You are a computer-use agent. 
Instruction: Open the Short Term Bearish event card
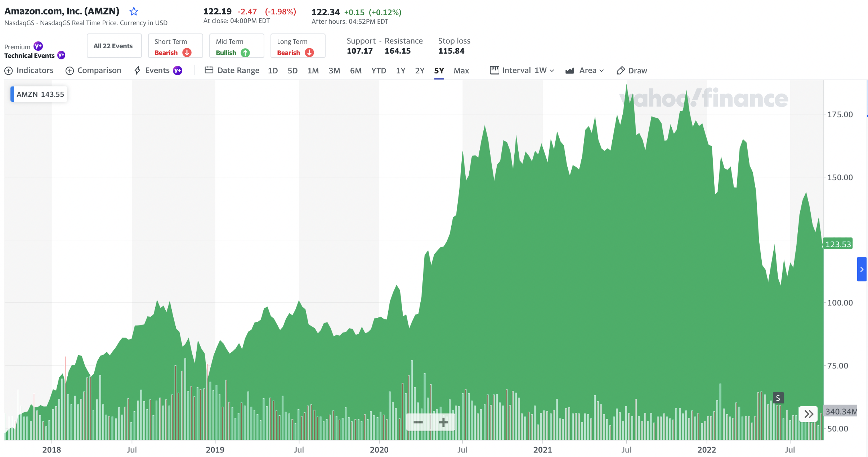(175, 46)
